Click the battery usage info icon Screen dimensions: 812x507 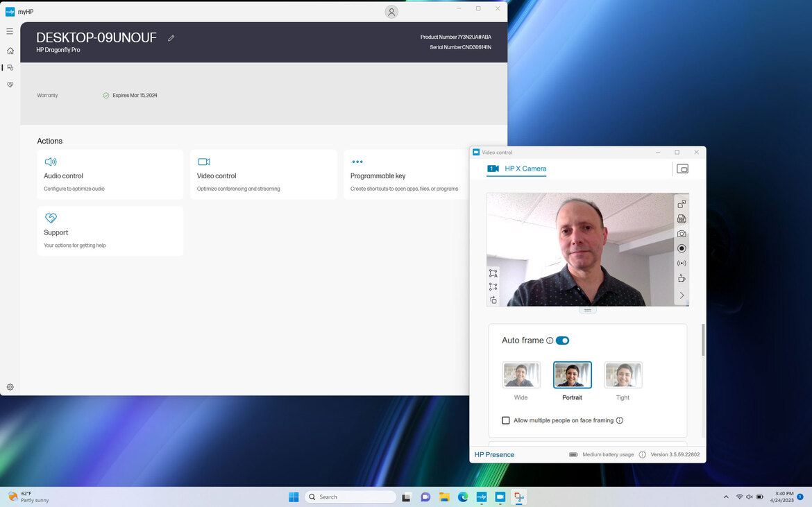coord(642,455)
